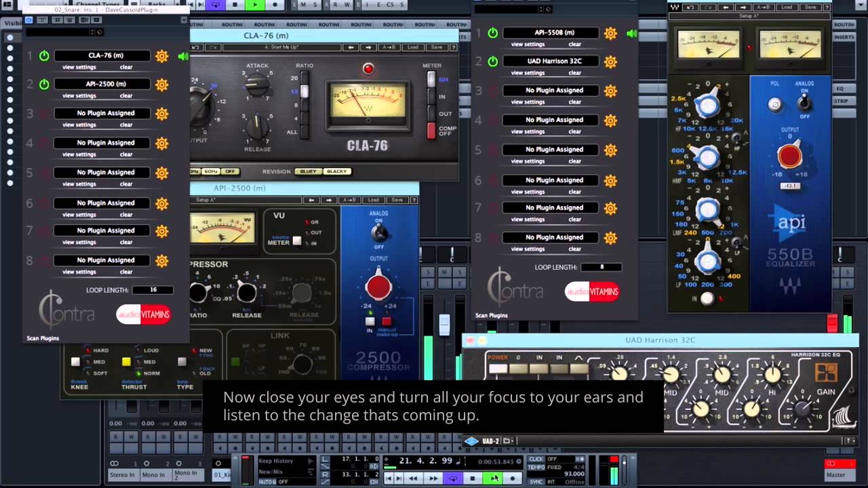Toggle cycle loop in Cubase transport bar
Screen dimensions: 868x488
[453, 479]
